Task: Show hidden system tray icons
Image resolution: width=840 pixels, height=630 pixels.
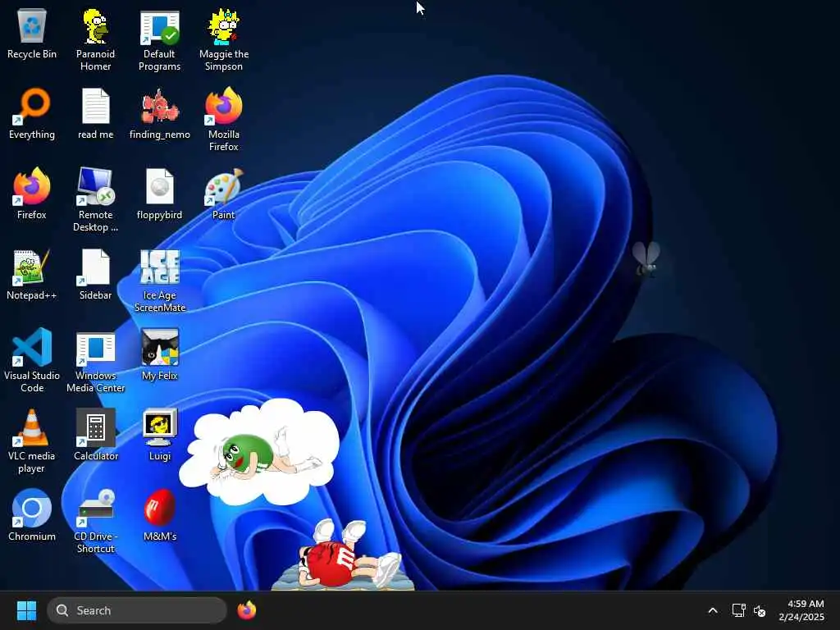Action: [x=713, y=610]
